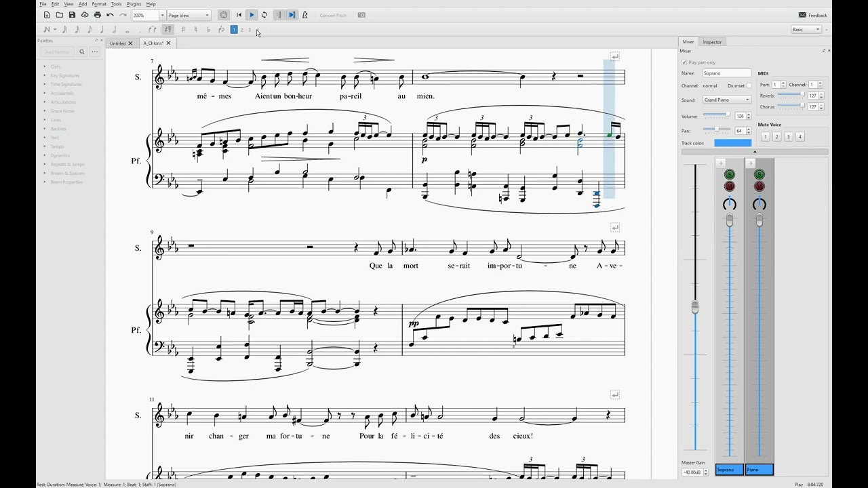Click Concert Pitch button

(333, 15)
